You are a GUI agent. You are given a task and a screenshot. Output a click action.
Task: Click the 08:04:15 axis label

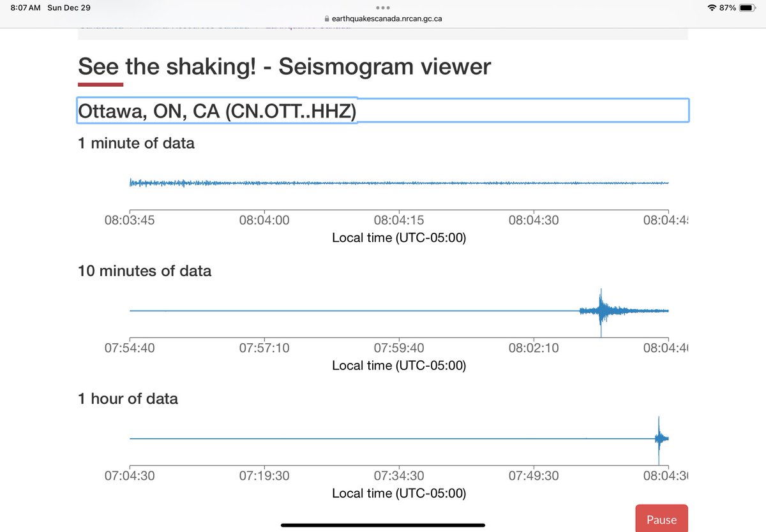pos(399,220)
